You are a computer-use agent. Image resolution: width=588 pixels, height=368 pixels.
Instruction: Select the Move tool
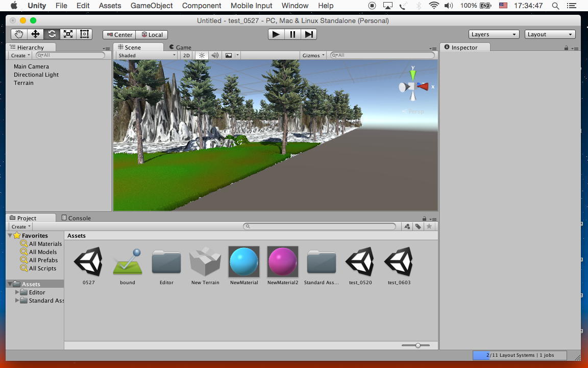[35, 34]
